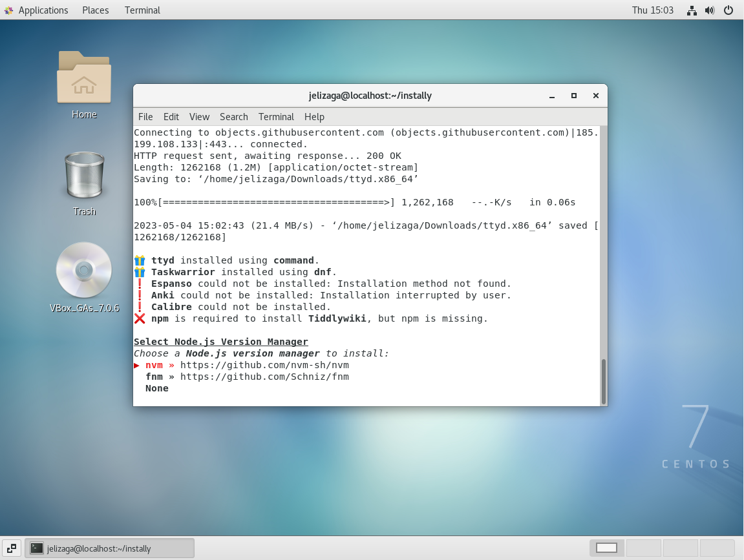Viewport: 744px width, 560px height.
Task: Switch to the fourth workspace
Action: [717, 548]
